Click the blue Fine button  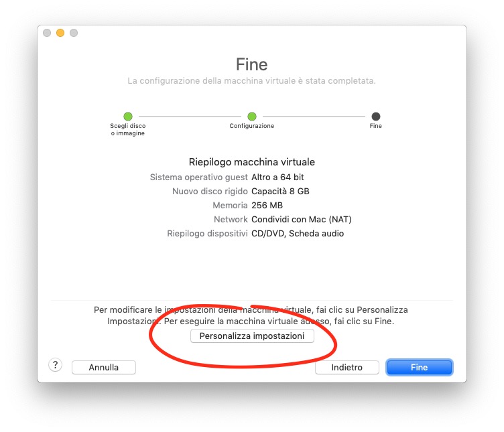pyautogui.click(x=419, y=367)
